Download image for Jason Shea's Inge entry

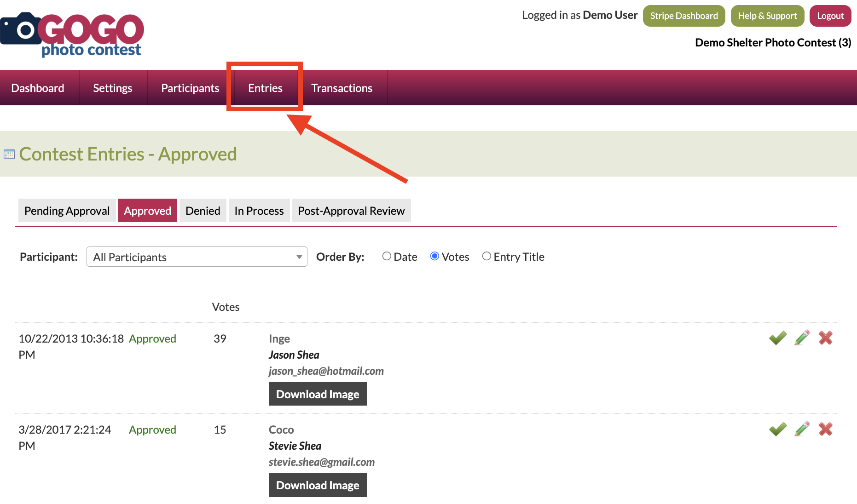click(x=318, y=395)
